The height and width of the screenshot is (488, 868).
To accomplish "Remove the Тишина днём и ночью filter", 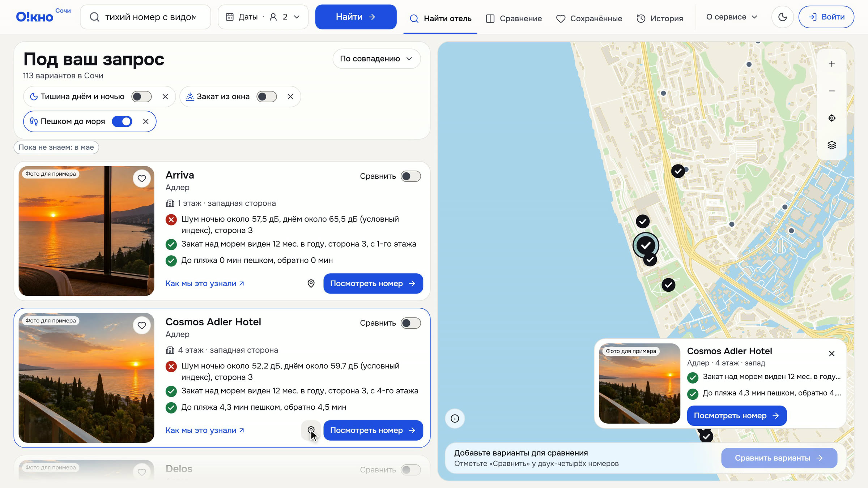I will 165,97.
